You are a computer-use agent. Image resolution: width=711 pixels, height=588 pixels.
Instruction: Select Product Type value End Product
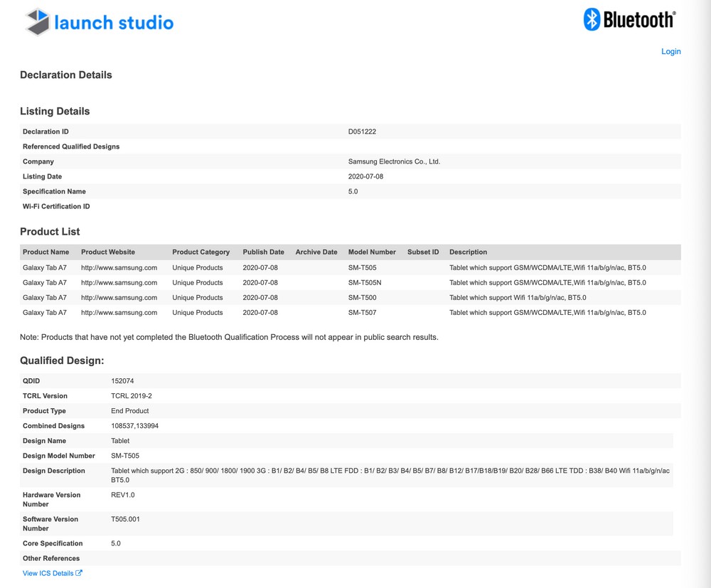click(x=129, y=411)
